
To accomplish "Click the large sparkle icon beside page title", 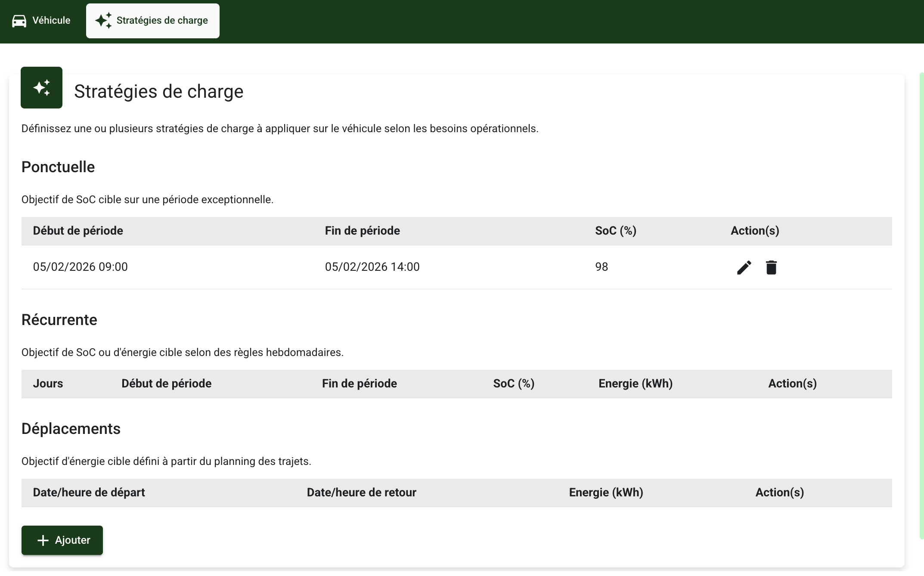I will click(x=42, y=88).
